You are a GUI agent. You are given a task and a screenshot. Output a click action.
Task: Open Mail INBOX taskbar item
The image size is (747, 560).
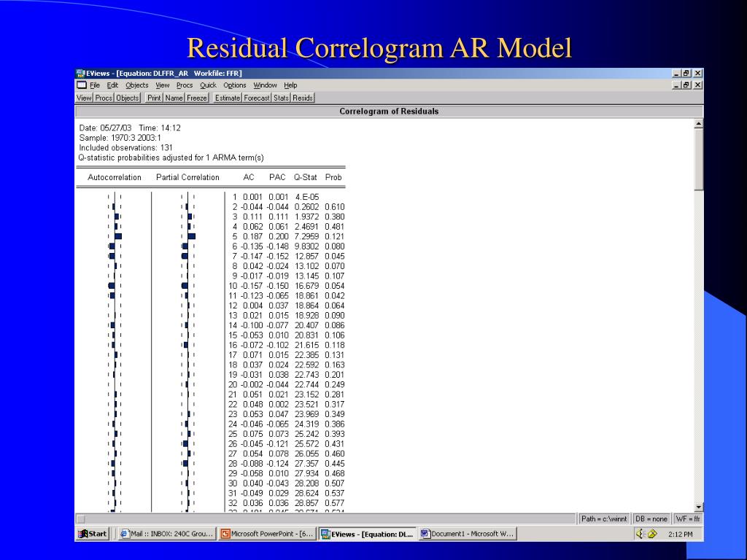tap(167, 534)
